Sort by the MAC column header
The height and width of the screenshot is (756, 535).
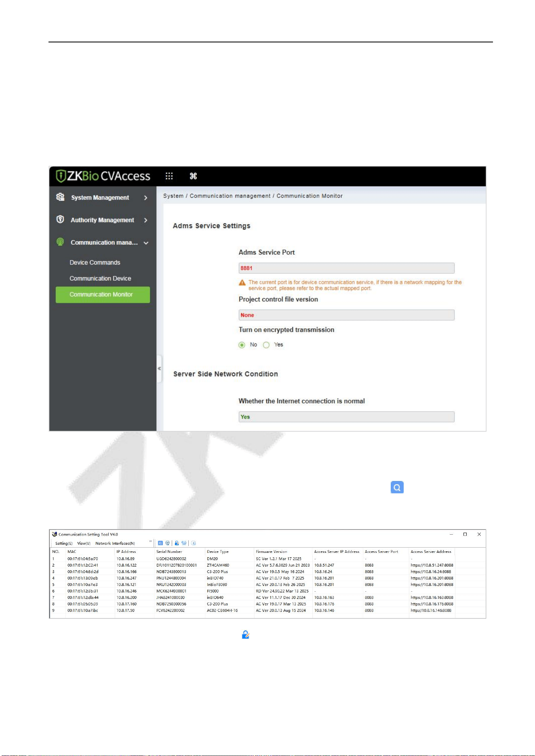pos(72,552)
